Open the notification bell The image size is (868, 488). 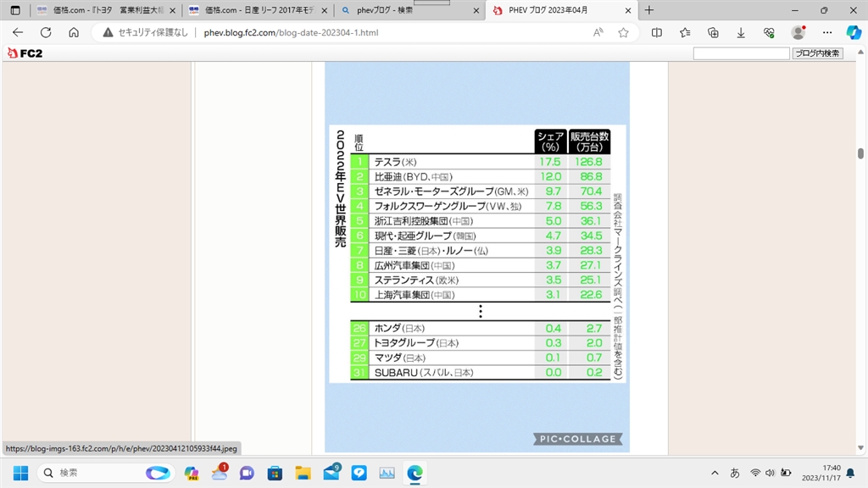click(x=851, y=473)
